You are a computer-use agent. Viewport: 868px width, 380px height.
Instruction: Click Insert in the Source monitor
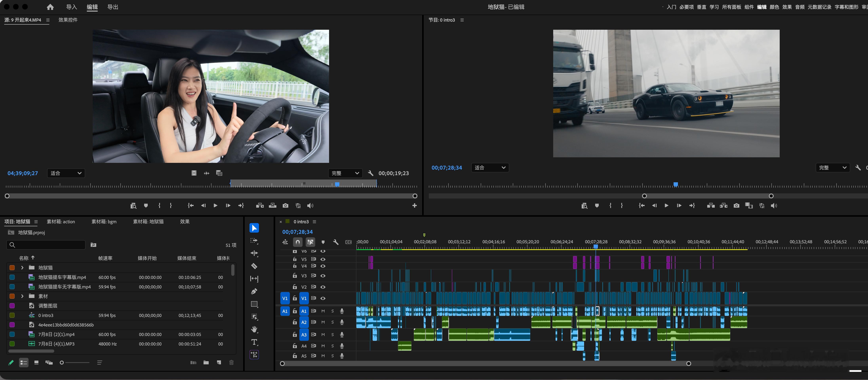pos(260,205)
